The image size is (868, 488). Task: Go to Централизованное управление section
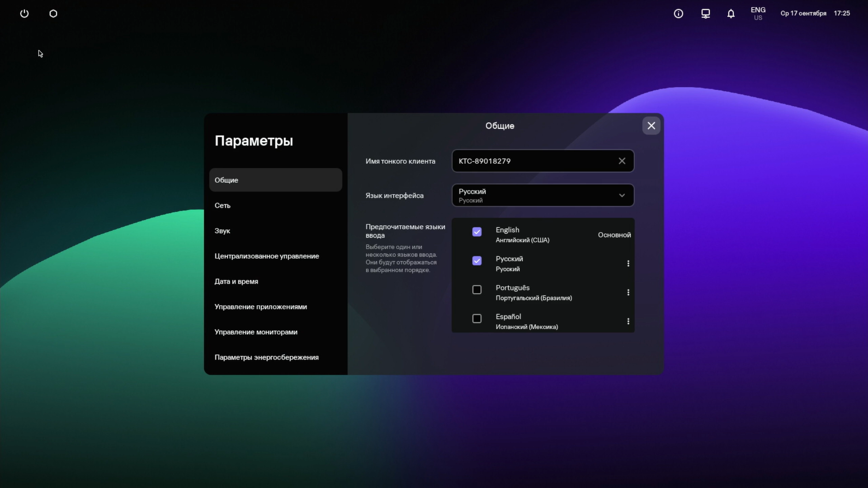[x=267, y=256]
